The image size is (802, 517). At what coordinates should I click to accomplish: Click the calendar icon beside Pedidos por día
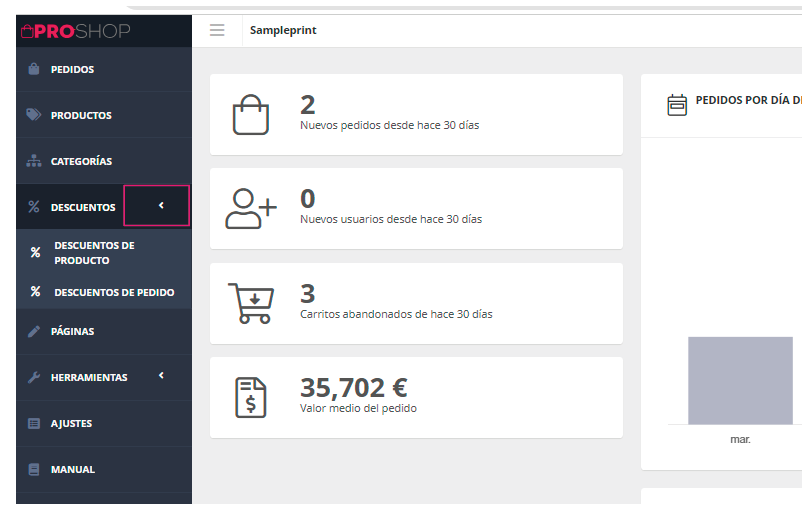(677, 103)
